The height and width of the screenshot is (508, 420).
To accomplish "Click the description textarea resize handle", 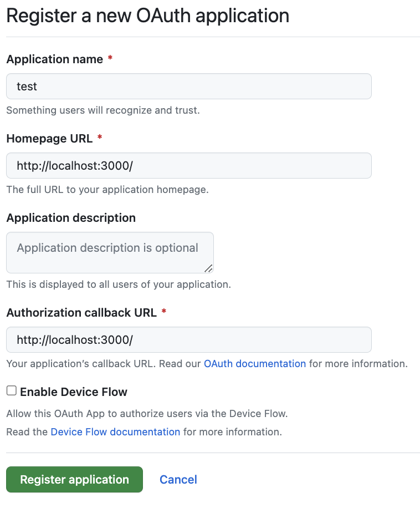I will point(208,268).
